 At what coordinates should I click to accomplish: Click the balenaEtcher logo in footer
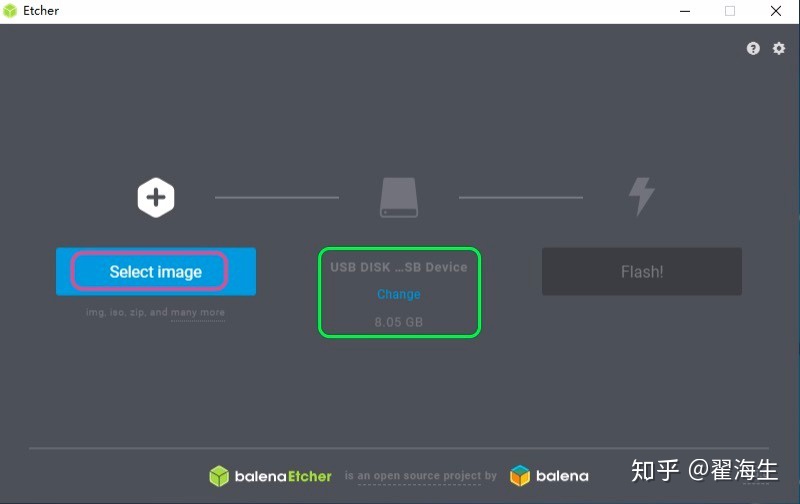click(270, 476)
